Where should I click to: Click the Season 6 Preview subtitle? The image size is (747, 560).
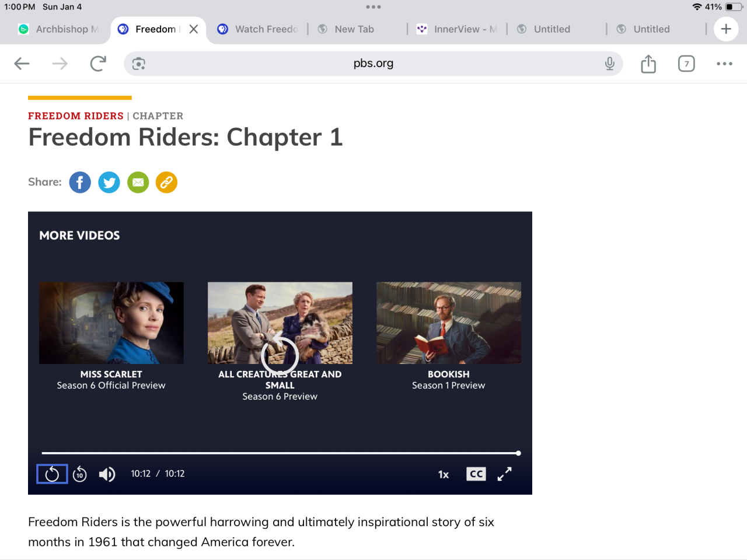[280, 397]
